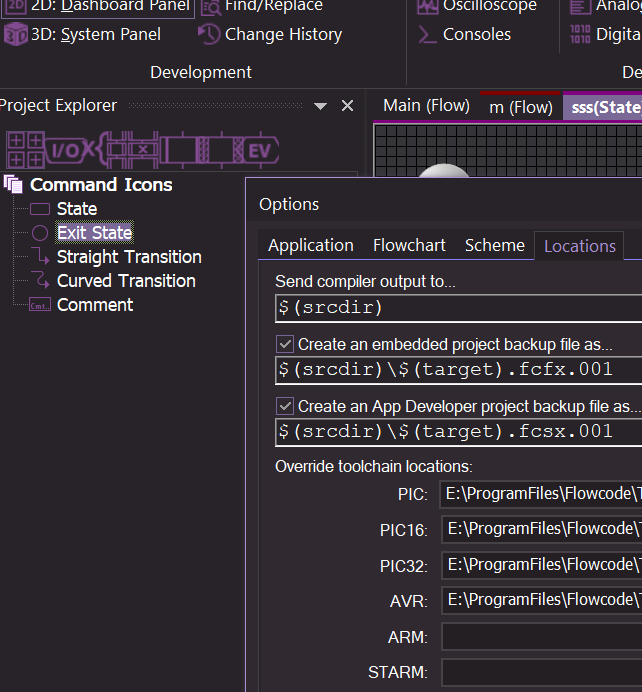Click the PIC toolchain location field
This screenshot has width=642, height=692.
pyautogui.click(x=541, y=494)
